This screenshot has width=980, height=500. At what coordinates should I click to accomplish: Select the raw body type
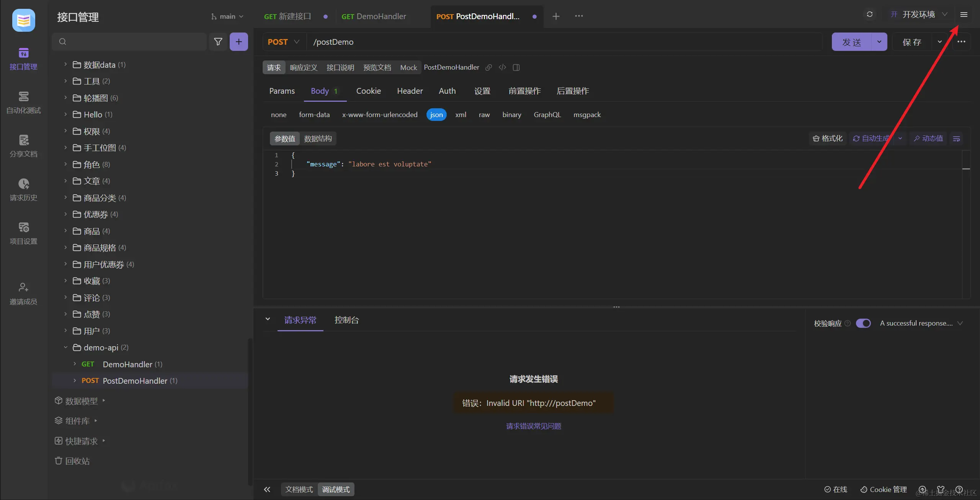[x=484, y=115]
